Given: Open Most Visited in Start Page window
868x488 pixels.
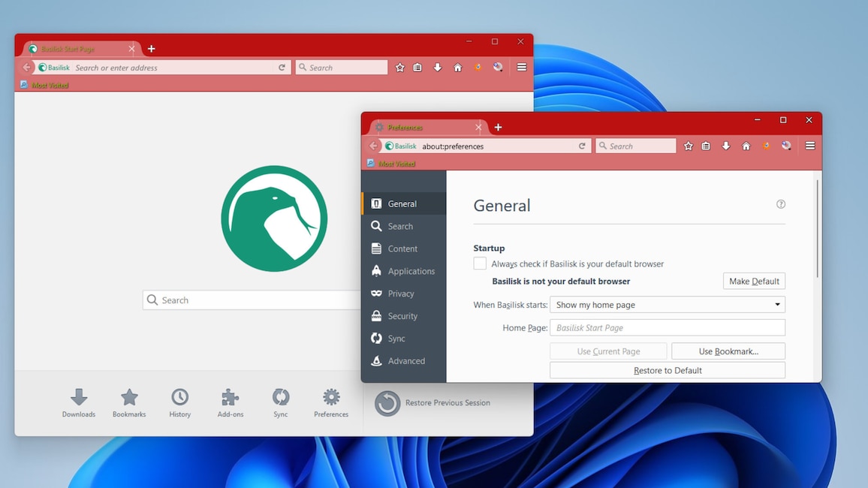Looking at the screenshot, I should 44,85.
